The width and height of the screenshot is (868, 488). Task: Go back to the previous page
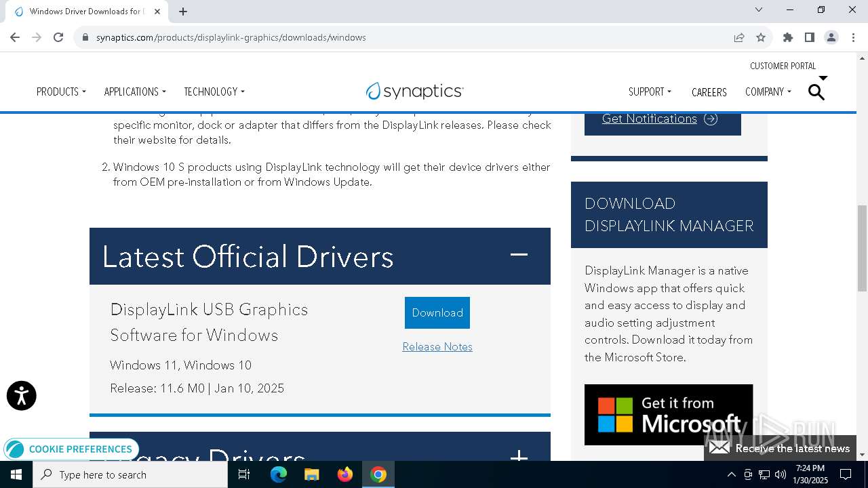coord(15,37)
